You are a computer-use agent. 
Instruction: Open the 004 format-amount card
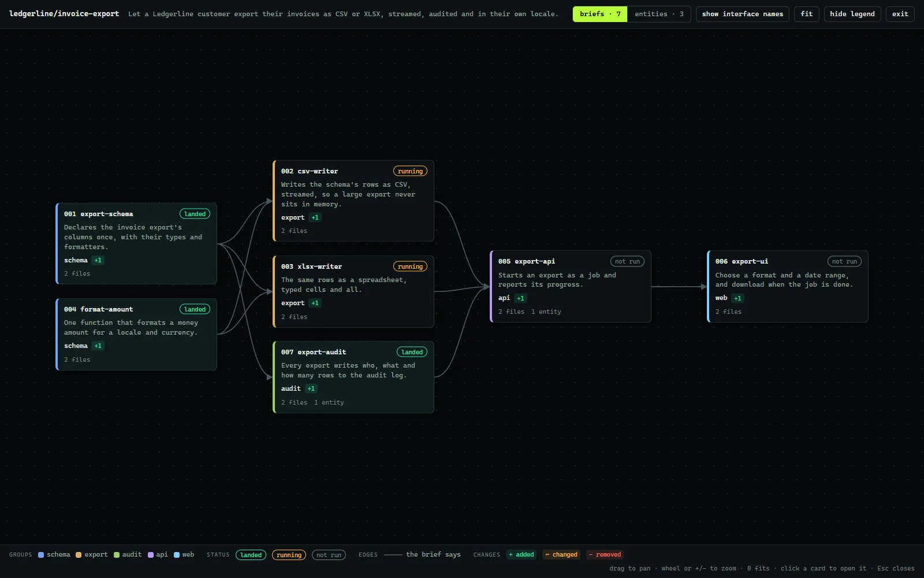click(136, 334)
